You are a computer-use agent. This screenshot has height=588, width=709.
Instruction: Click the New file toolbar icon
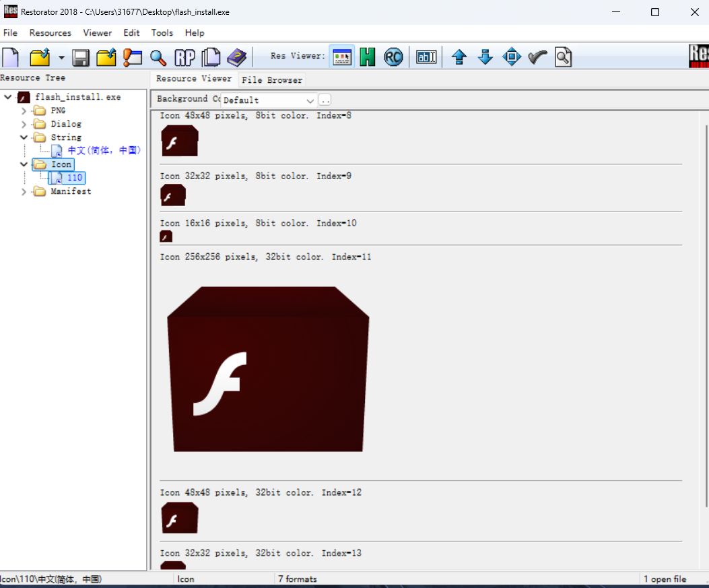click(x=11, y=57)
